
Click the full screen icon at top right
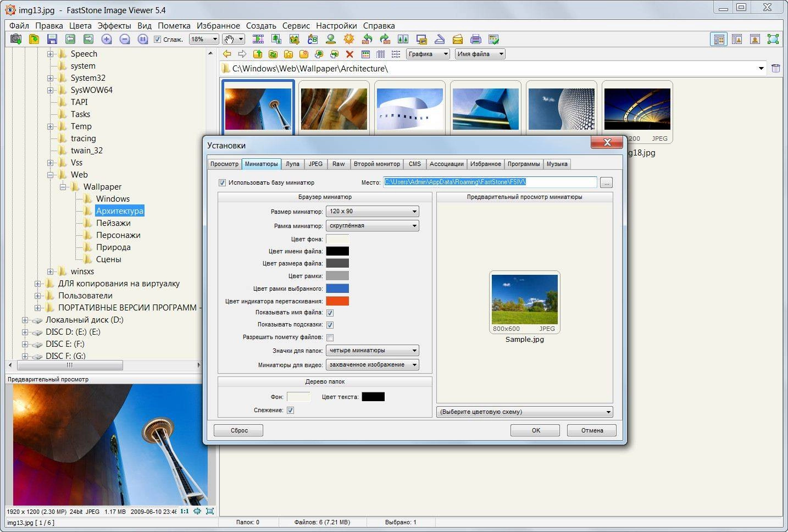(x=773, y=39)
